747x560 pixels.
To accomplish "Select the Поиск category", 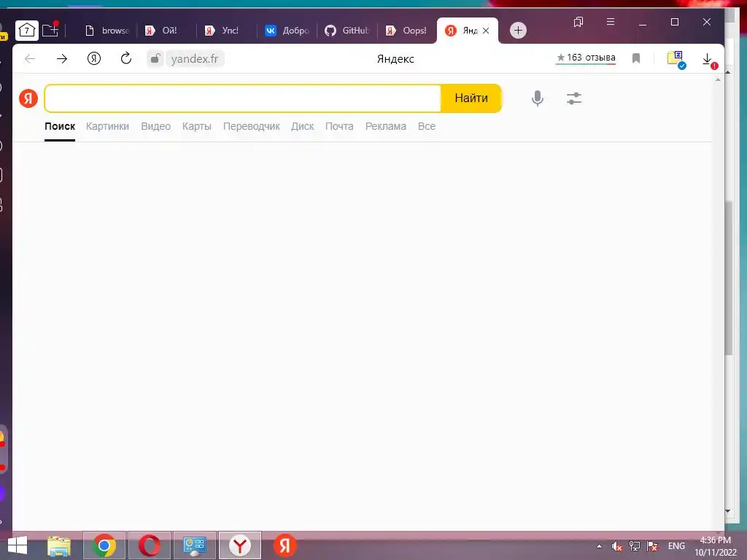I will tap(60, 126).
